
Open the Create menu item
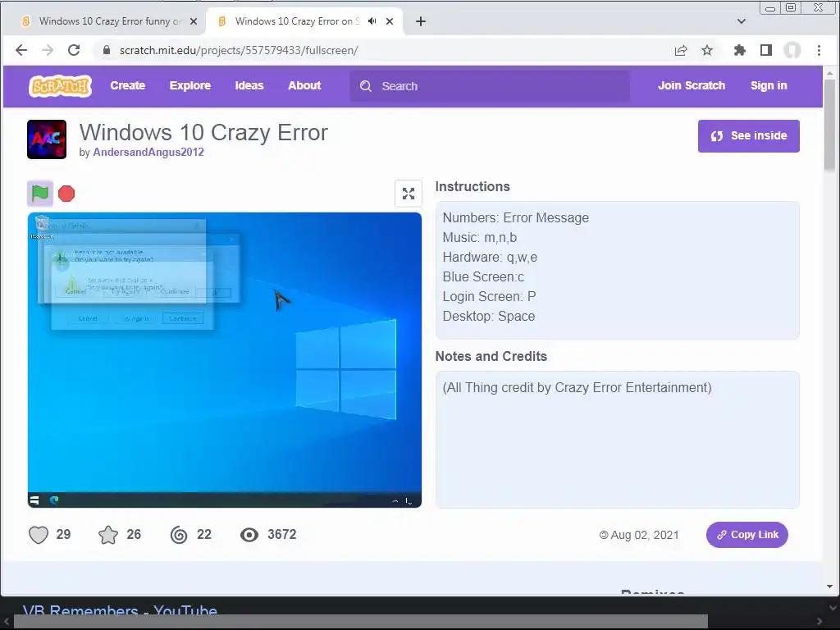(x=127, y=85)
